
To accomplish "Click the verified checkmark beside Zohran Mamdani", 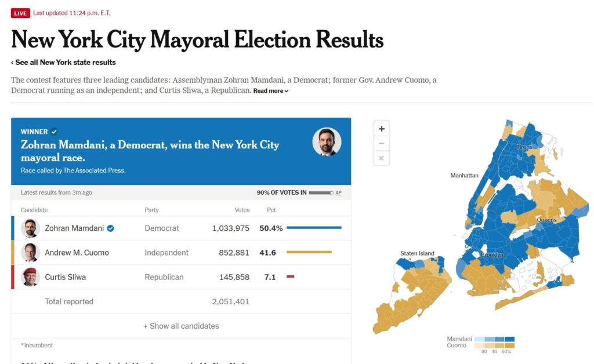I will (111, 228).
